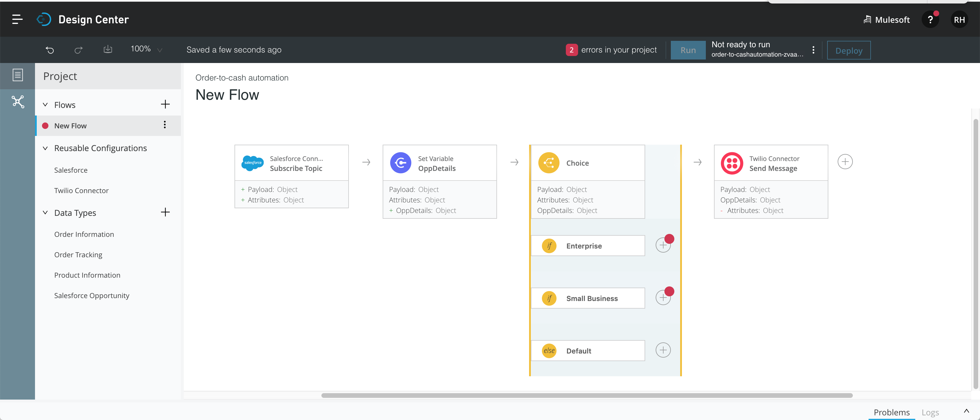The width and height of the screenshot is (980, 420).
Task: Add component after Twilio Send Message
Action: (845, 162)
